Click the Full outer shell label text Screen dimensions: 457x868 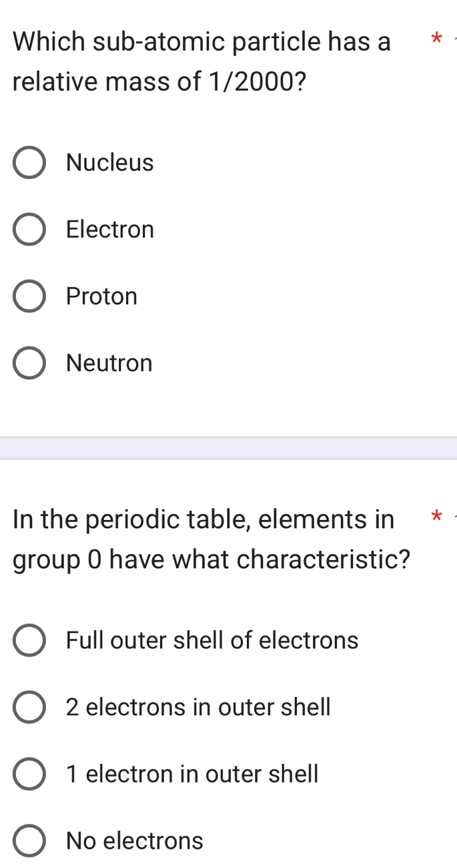pyautogui.click(x=211, y=640)
